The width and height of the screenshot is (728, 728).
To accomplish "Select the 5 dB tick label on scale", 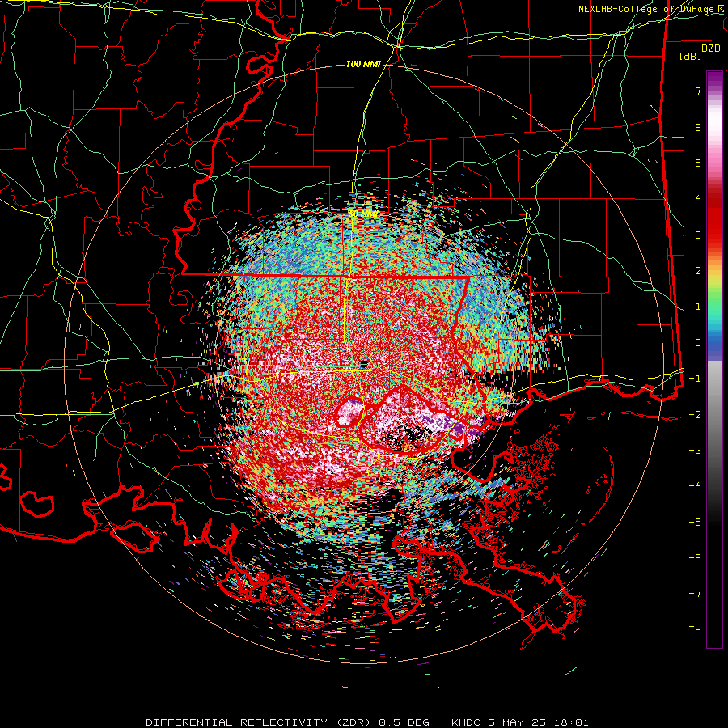I will tap(698, 163).
